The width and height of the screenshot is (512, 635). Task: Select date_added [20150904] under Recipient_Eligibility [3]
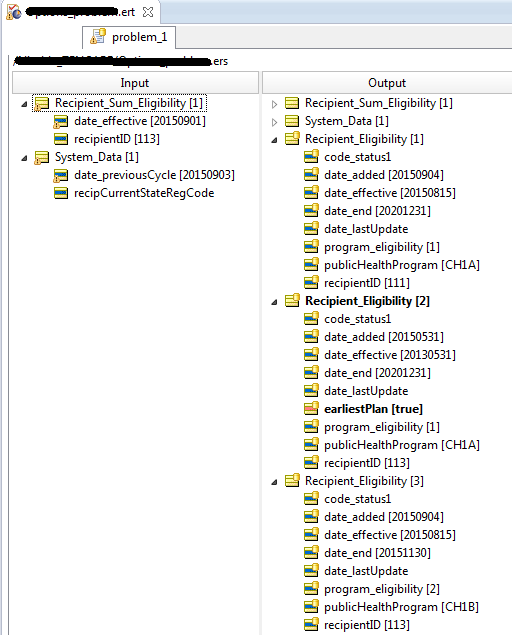click(384, 517)
